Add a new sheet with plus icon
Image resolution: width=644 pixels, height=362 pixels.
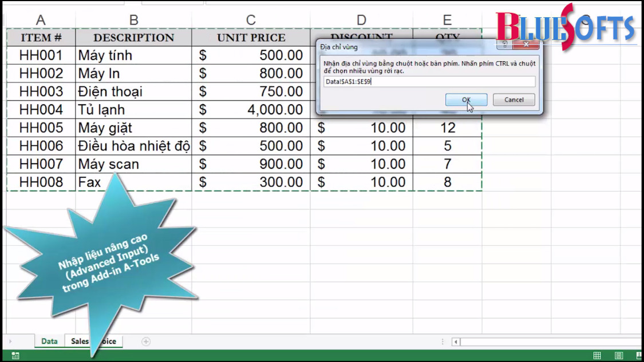coord(146,341)
